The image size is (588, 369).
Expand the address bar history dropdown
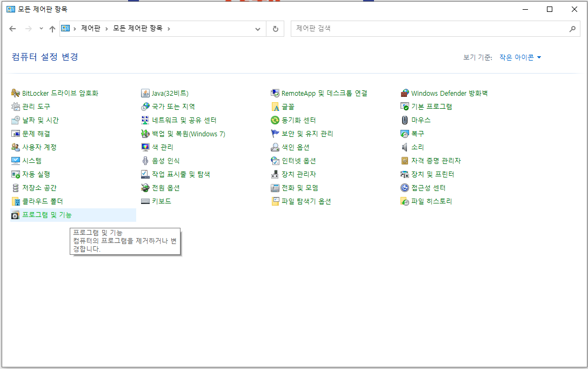tap(257, 29)
